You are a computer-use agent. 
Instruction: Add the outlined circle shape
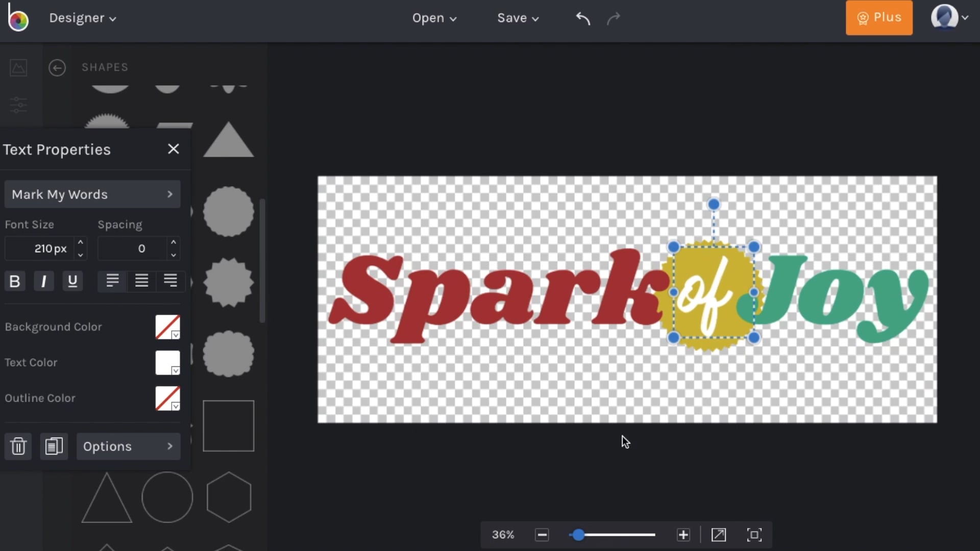[167, 497]
